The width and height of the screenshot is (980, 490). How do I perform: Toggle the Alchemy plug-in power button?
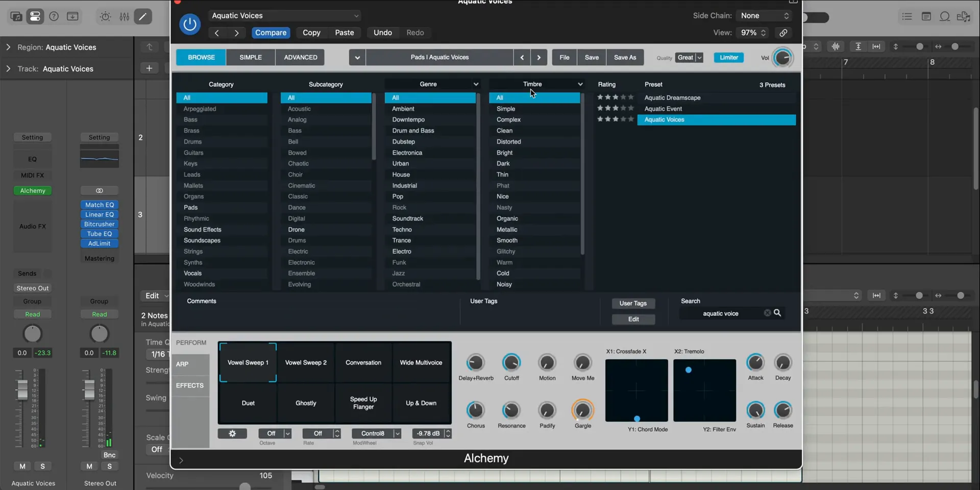coord(190,24)
